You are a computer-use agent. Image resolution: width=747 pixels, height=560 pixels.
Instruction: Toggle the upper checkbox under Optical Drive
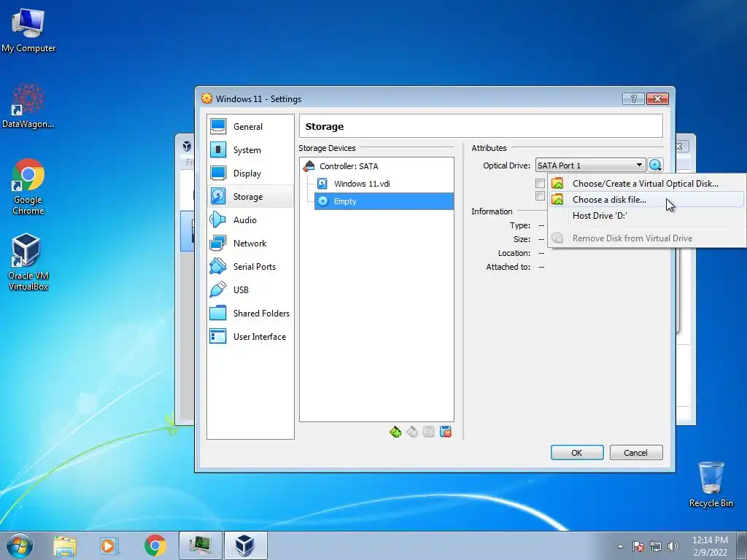tap(540, 183)
